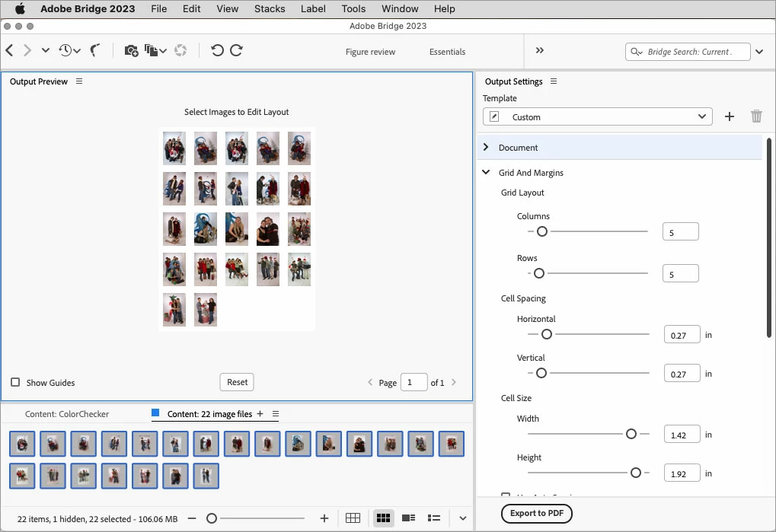Go forward with the right arrow
The width and height of the screenshot is (776, 532).
point(27,50)
